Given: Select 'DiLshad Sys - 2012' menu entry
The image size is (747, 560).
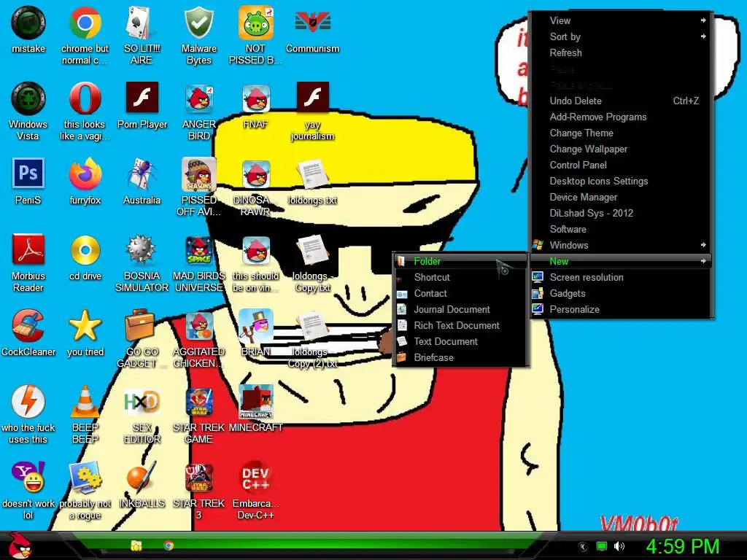Looking at the screenshot, I should (622, 214).
